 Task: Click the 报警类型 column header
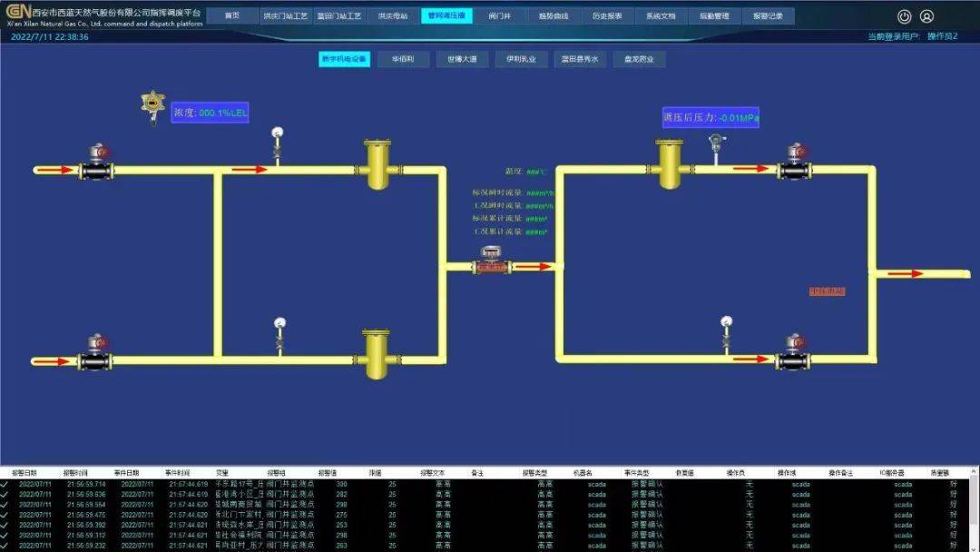click(535, 473)
